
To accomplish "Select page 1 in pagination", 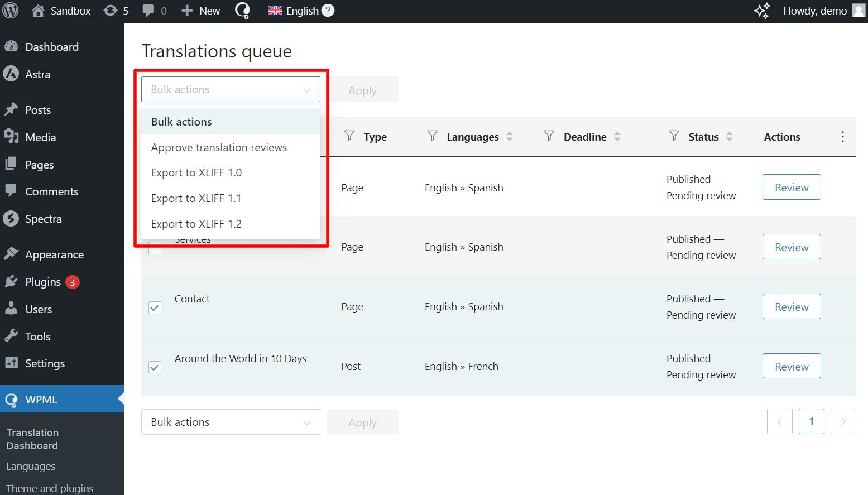I will (x=812, y=422).
